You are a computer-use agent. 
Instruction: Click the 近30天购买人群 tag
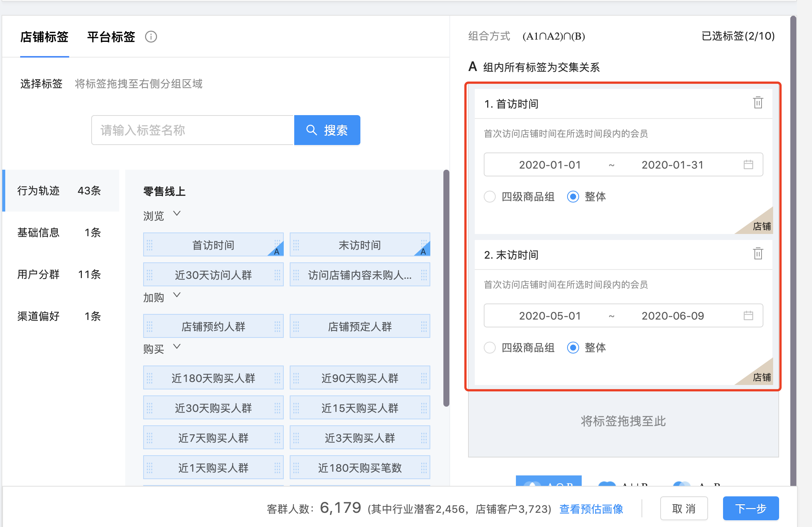213,408
